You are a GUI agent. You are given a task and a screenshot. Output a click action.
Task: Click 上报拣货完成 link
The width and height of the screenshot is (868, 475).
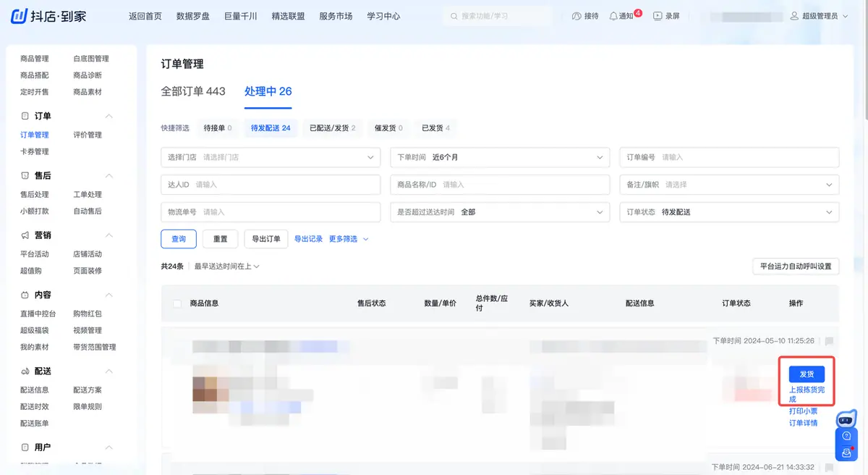coord(807,395)
